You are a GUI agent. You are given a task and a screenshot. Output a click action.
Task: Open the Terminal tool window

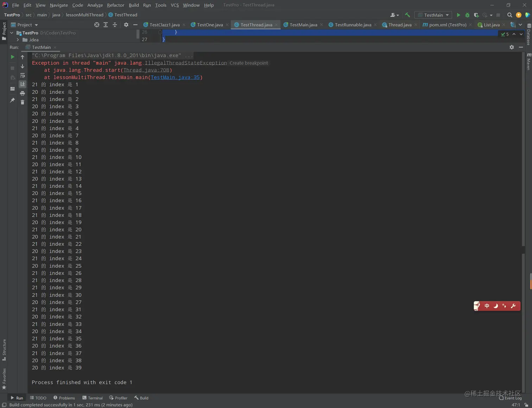[92, 398]
